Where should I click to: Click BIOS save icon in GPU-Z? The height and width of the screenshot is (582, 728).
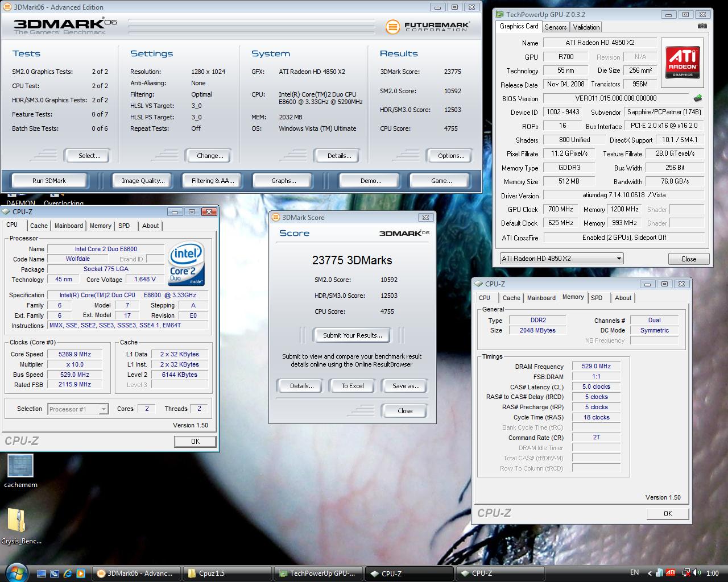click(x=698, y=98)
